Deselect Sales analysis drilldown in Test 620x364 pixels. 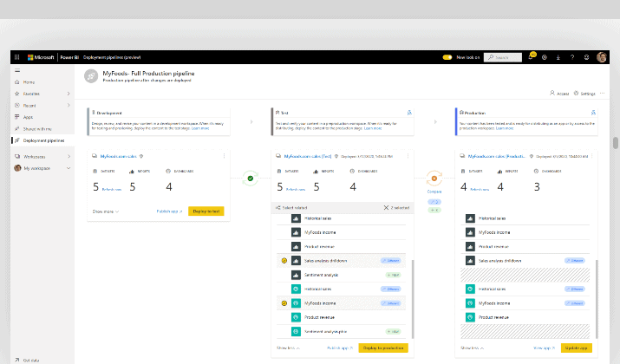click(284, 261)
